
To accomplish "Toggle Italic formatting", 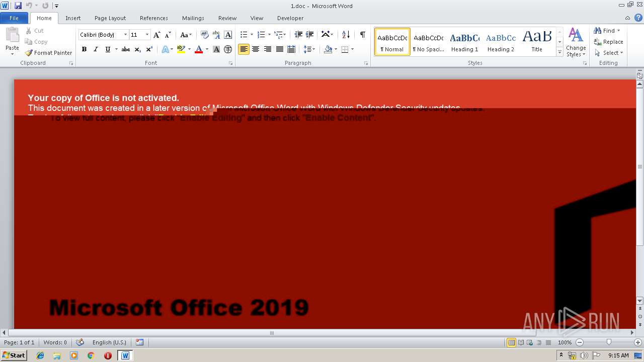I will point(96,49).
